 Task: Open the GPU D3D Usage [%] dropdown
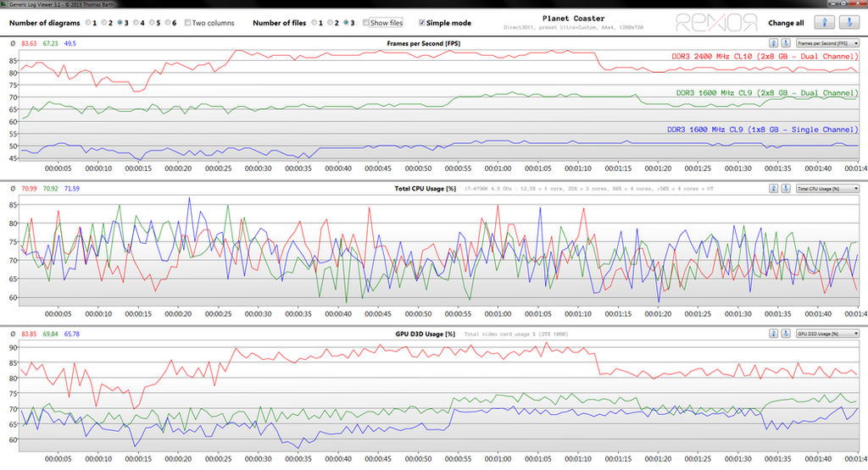(x=827, y=334)
